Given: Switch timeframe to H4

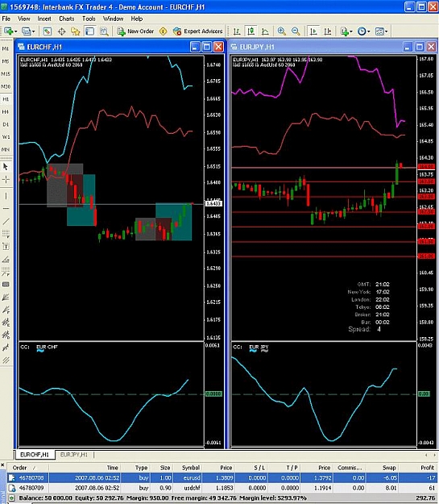Looking at the screenshot, I should pos(6,111).
